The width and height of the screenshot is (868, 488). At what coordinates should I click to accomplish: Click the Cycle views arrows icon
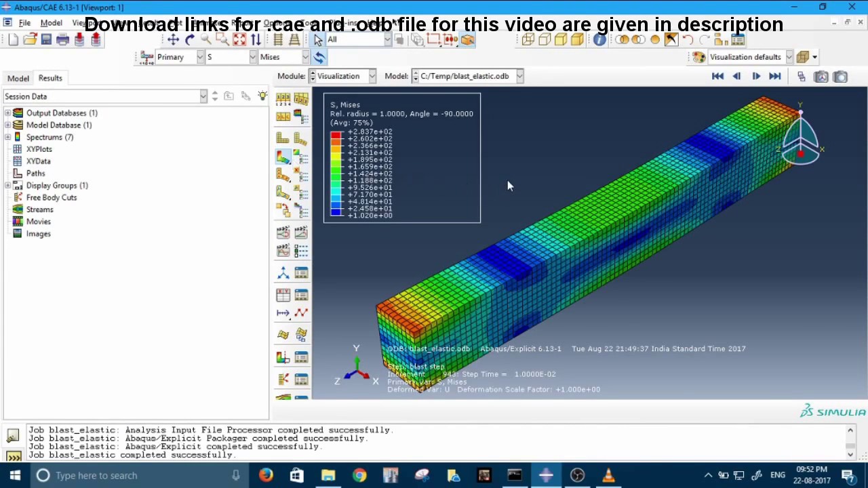point(256,40)
